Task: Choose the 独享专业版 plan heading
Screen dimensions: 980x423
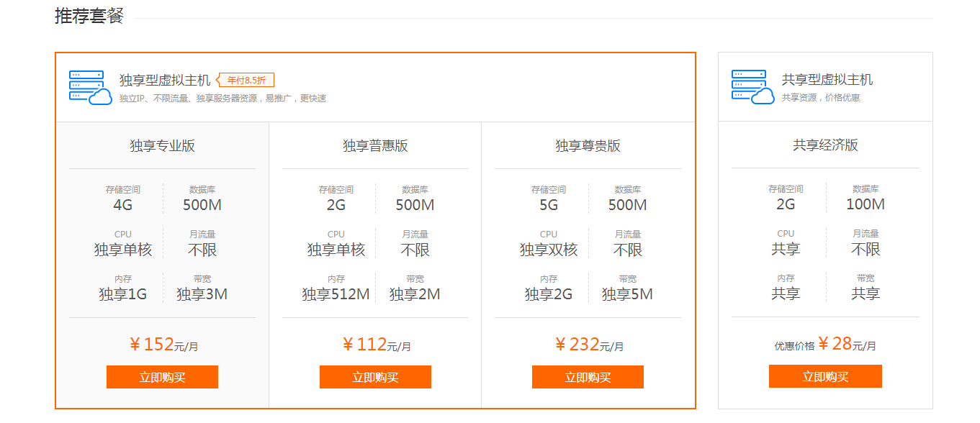Action: [x=162, y=146]
